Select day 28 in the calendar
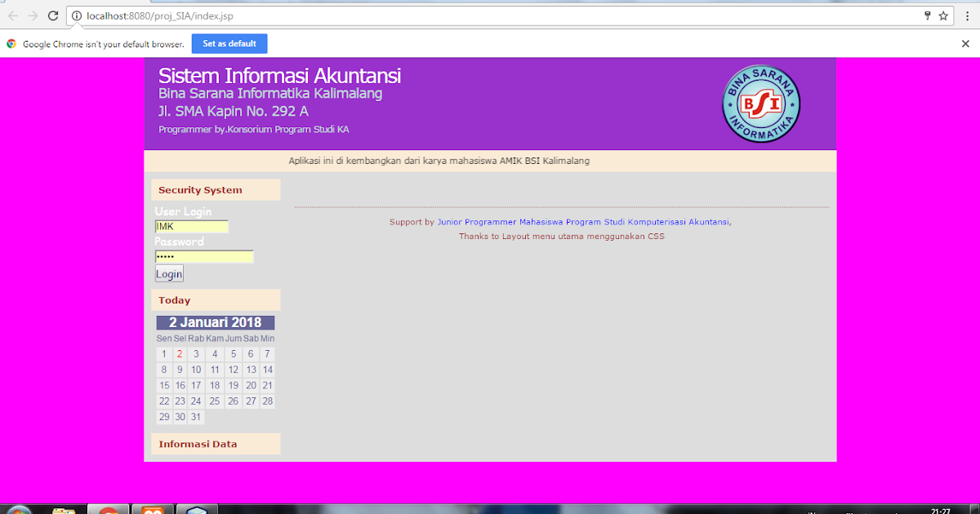The width and height of the screenshot is (980, 514). point(267,401)
